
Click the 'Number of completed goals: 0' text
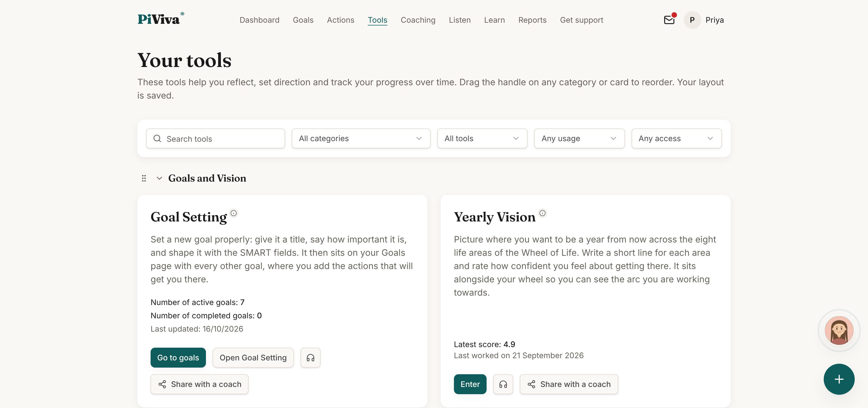click(x=206, y=315)
